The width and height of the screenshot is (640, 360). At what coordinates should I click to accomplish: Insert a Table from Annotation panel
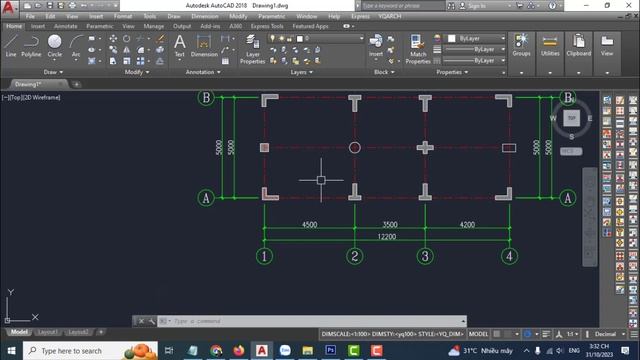pyautogui.click(x=225, y=61)
